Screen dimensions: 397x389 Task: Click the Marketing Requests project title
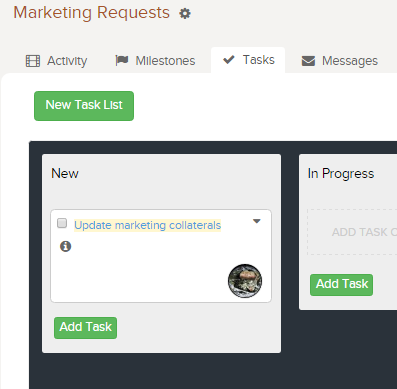[92, 13]
